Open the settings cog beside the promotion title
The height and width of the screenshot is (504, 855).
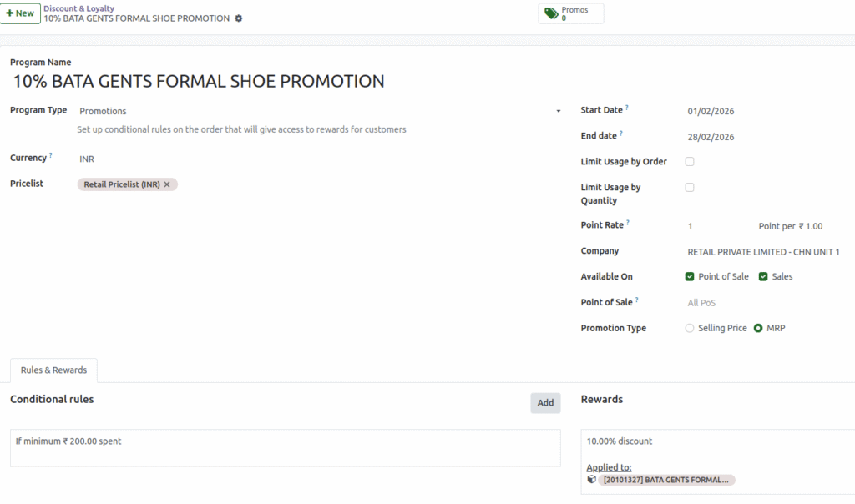[239, 18]
